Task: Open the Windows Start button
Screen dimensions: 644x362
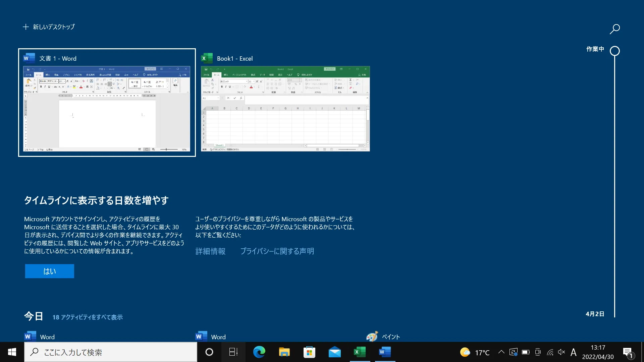Action: click(12, 352)
